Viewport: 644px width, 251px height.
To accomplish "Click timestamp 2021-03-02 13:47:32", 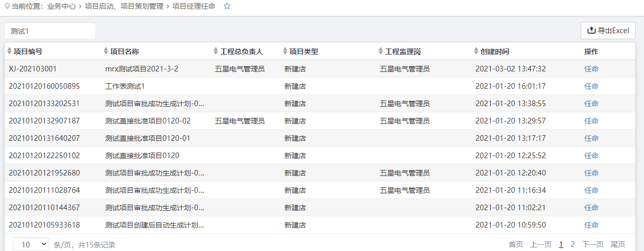I will coord(511,69).
